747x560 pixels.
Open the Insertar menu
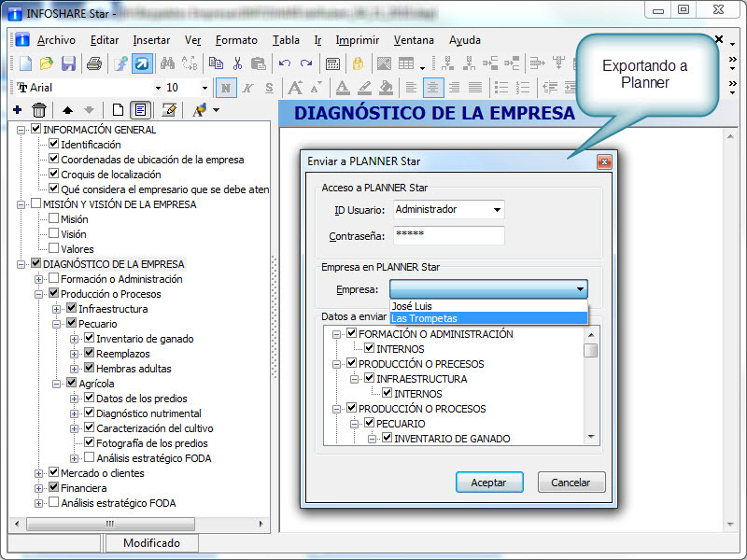[151, 40]
